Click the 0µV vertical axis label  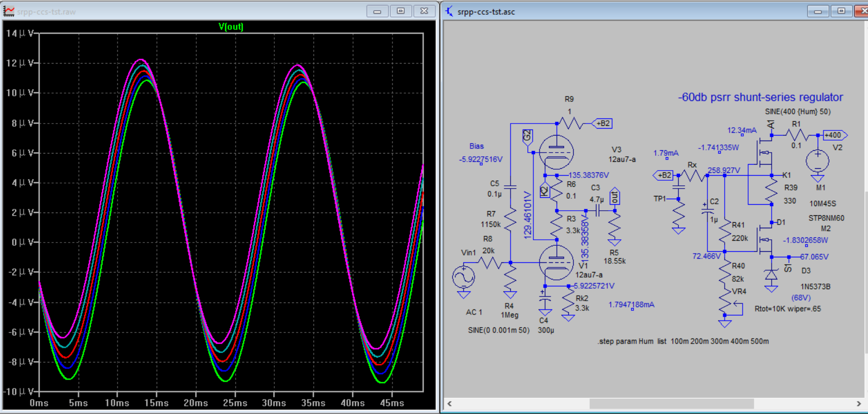pos(23,242)
